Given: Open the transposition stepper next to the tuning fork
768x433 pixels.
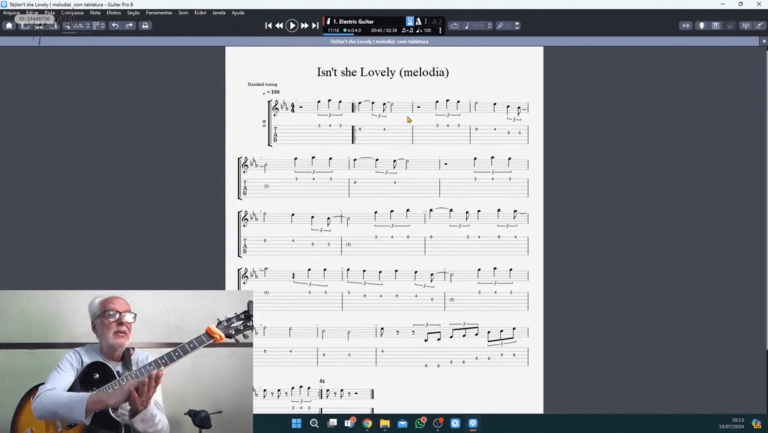Looking at the screenshot, I should click(517, 25).
